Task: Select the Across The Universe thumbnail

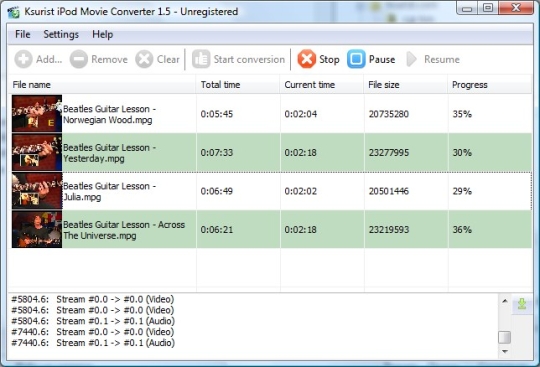Action: point(37,230)
